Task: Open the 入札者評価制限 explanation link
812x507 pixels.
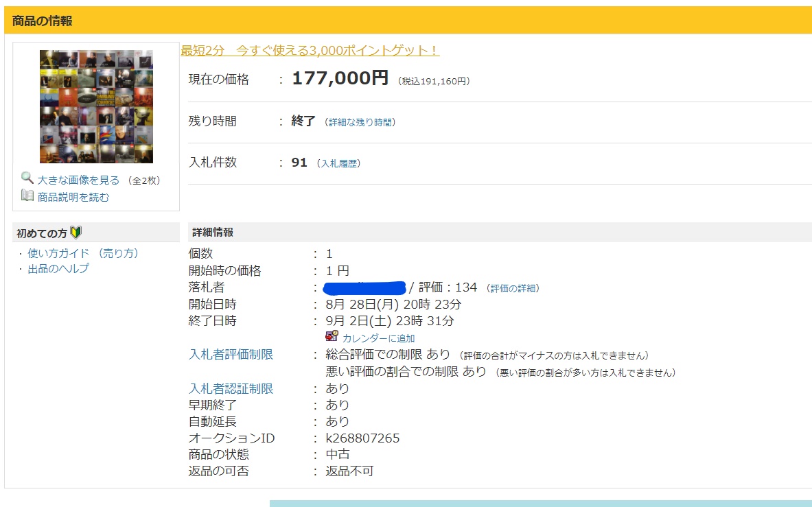Action: 231,355
